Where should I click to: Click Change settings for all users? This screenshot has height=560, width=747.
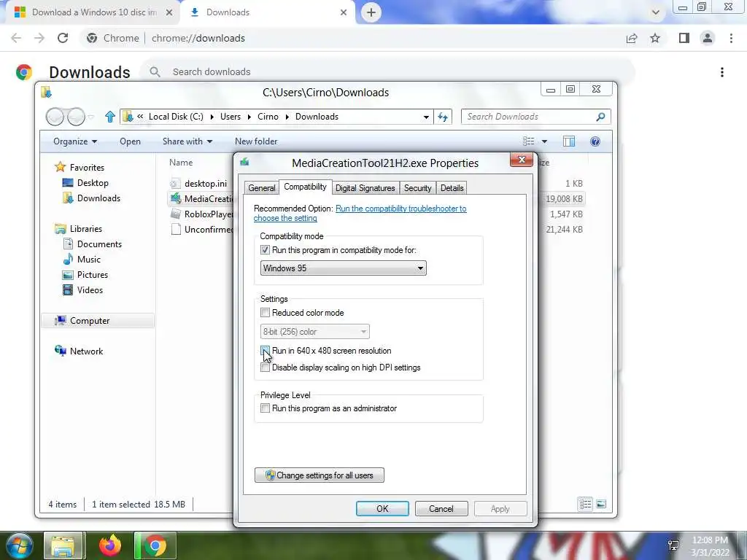point(320,475)
